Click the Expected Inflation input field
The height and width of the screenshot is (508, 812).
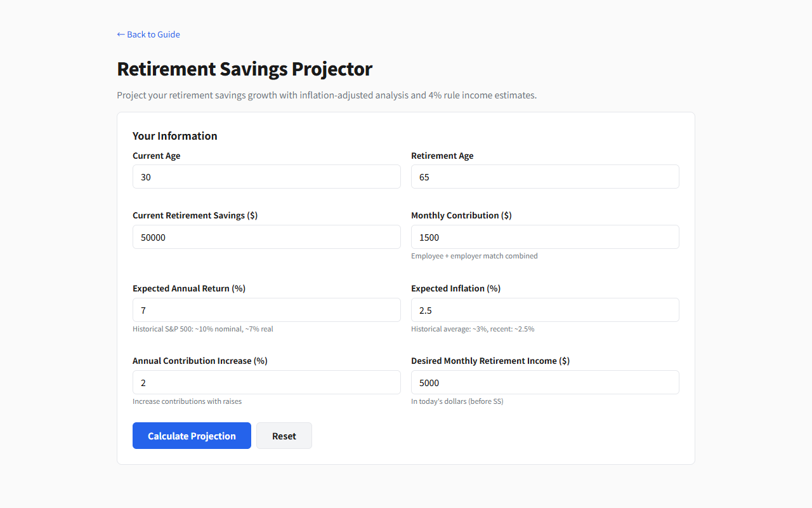pyautogui.click(x=545, y=310)
